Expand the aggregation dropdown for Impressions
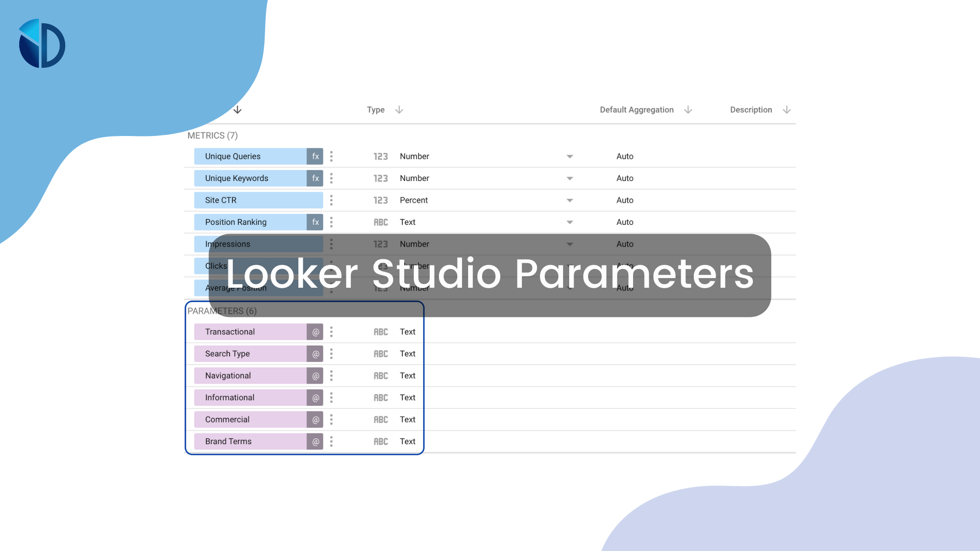This screenshot has height=551, width=980. click(570, 244)
